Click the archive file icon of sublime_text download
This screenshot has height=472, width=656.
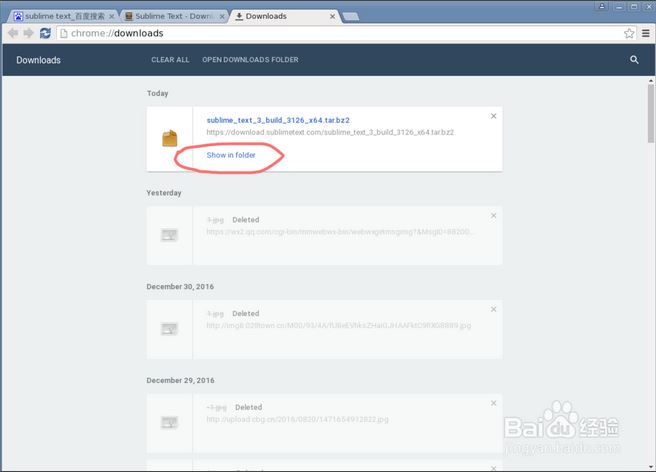pos(169,139)
